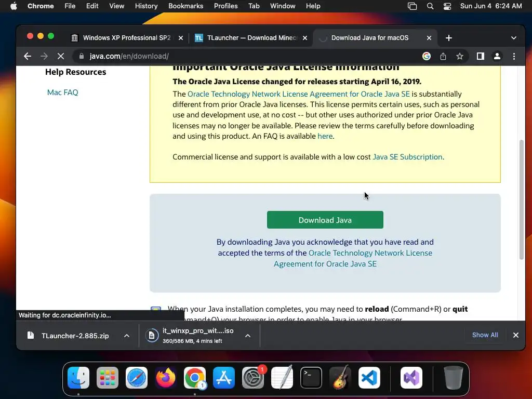The height and width of the screenshot is (399, 532).
Task: Open the View menu
Action: (x=116, y=6)
